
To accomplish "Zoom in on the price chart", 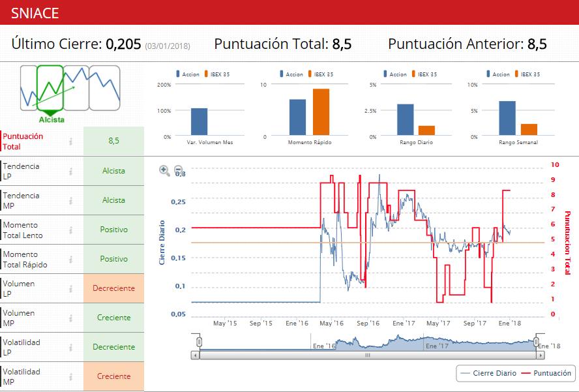I will (164, 171).
